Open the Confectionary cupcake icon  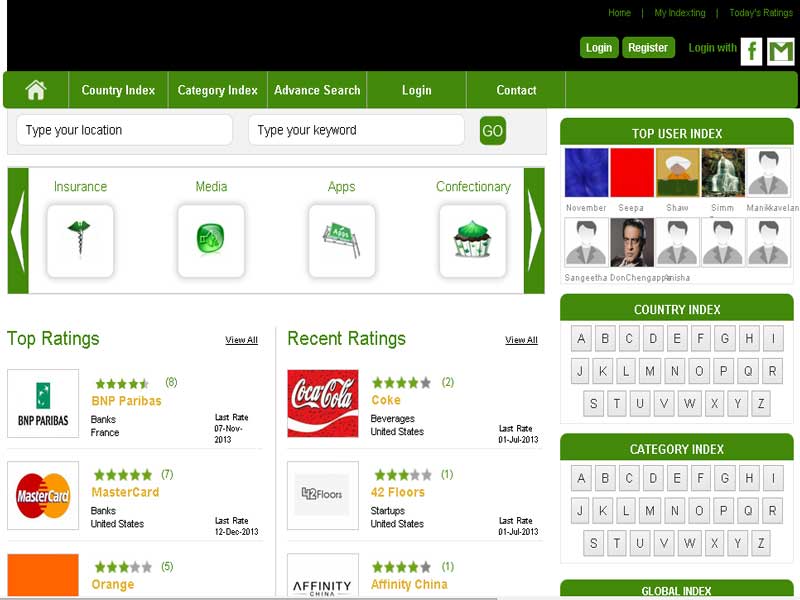click(x=472, y=241)
